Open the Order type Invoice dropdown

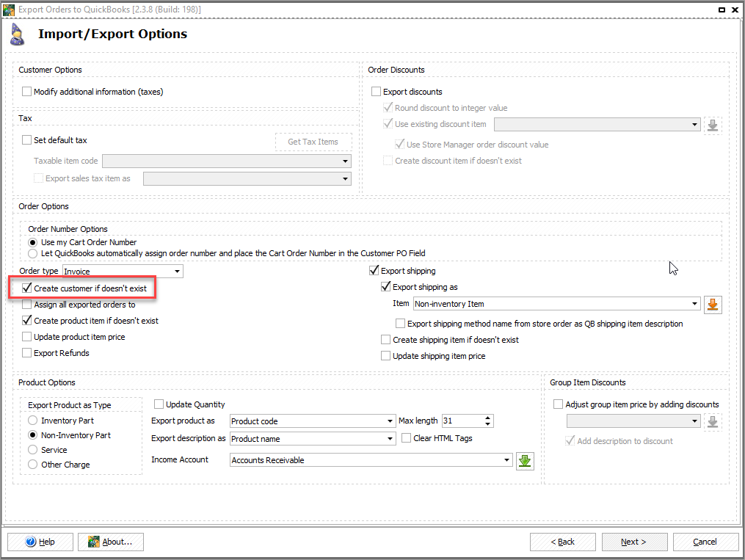(123, 272)
